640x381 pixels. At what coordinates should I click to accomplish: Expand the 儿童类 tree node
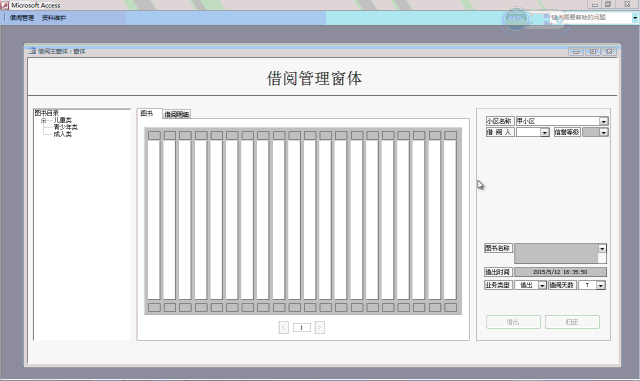[x=44, y=120]
